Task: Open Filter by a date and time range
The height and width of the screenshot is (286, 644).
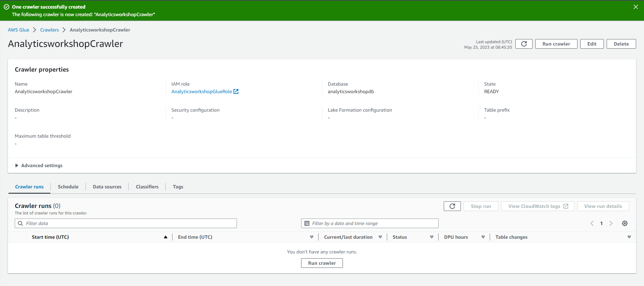Action: 370,223
